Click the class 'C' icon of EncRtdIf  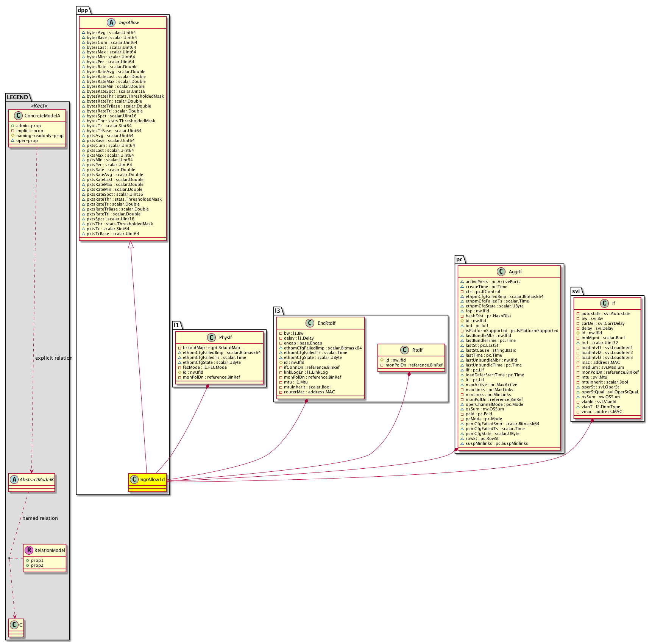(x=310, y=323)
